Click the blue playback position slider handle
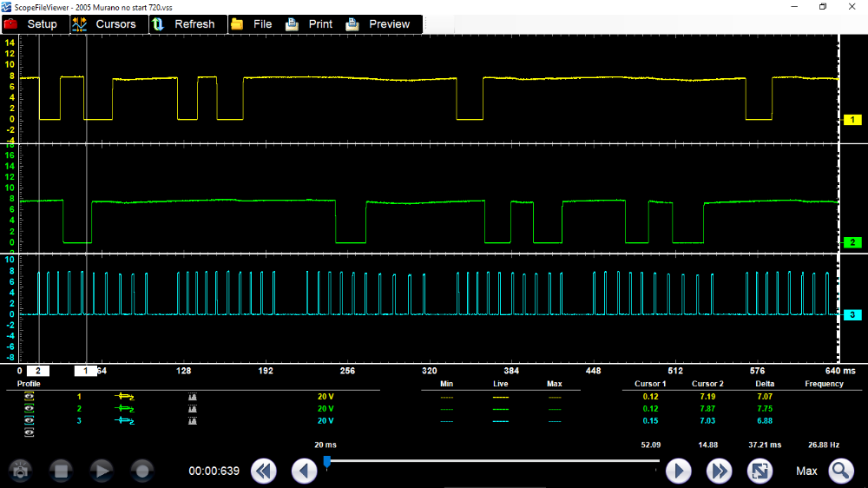The width and height of the screenshot is (868, 488). click(x=326, y=461)
